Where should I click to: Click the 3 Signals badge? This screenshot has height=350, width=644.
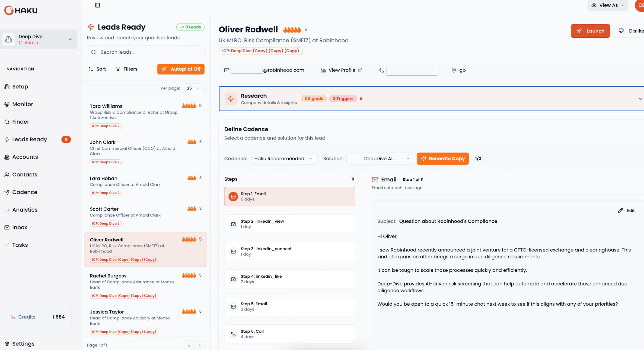click(314, 99)
